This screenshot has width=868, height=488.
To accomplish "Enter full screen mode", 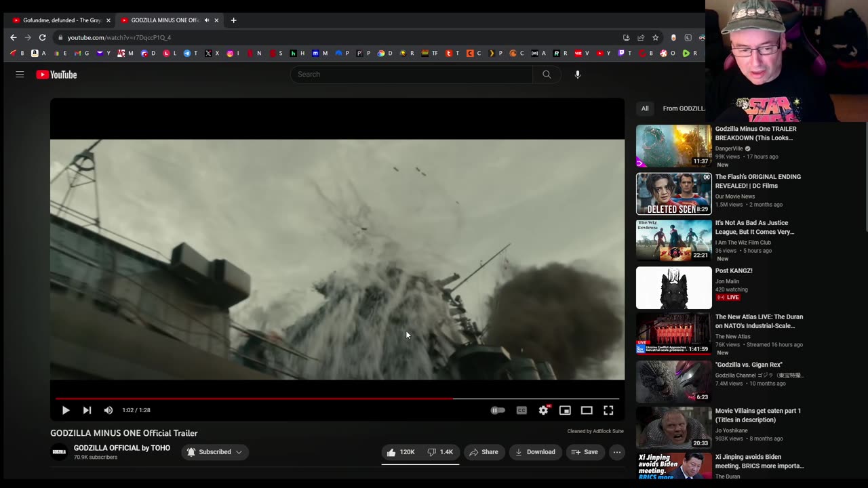I will pyautogui.click(x=608, y=410).
